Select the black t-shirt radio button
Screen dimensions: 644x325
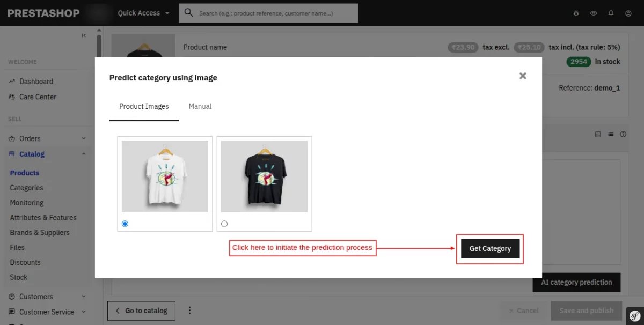(224, 224)
